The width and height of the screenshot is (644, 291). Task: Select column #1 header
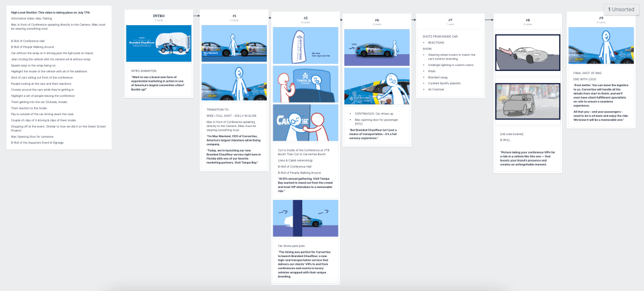(x=234, y=15)
